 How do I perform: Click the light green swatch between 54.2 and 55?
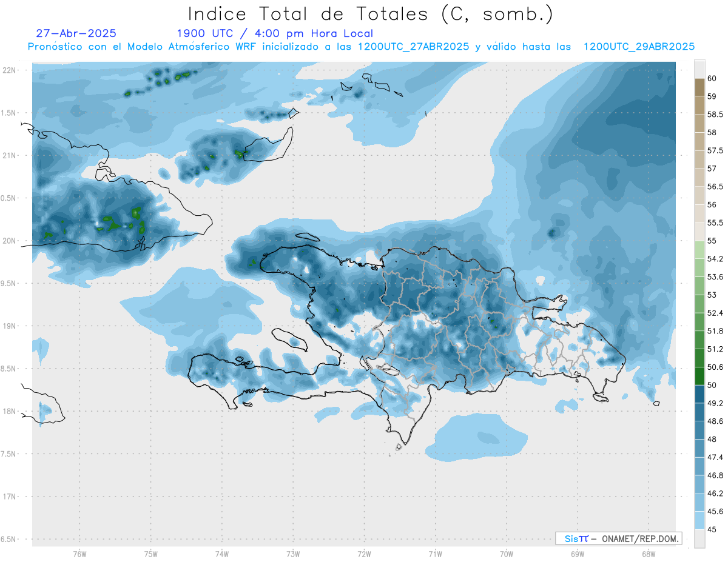(x=699, y=250)
